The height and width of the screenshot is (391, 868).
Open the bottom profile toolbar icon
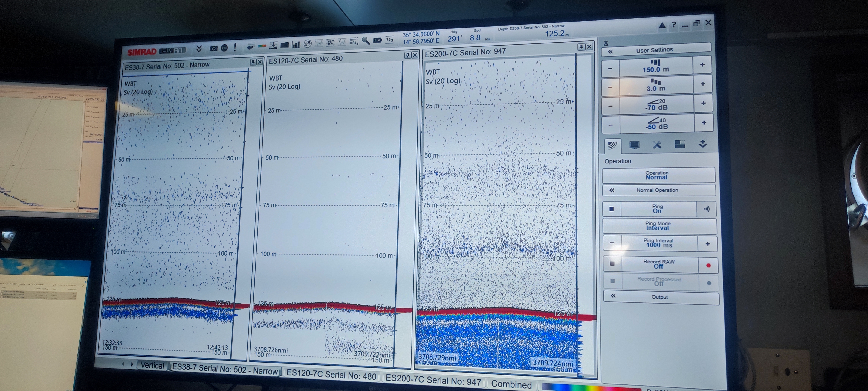point(285,45)
